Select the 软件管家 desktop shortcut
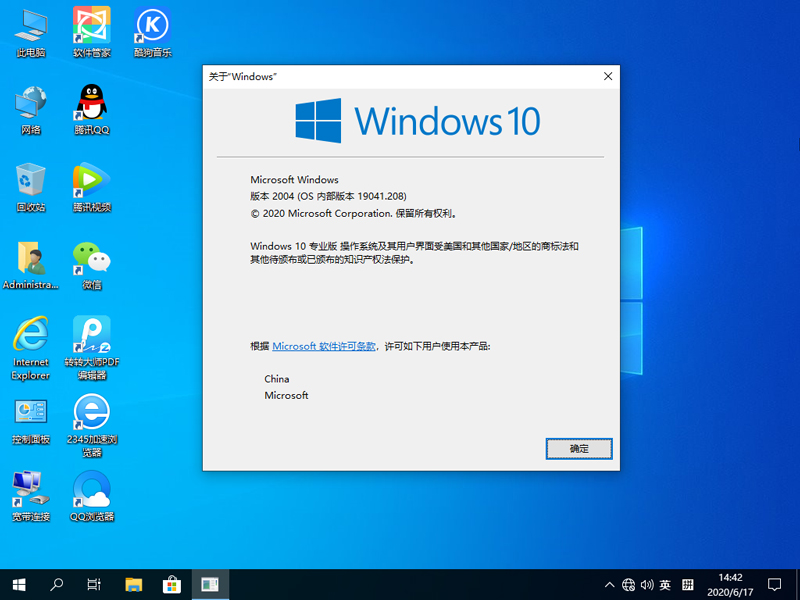Image resolution: width=800 pixels, height=600 pixels. (x=92, y=33)
